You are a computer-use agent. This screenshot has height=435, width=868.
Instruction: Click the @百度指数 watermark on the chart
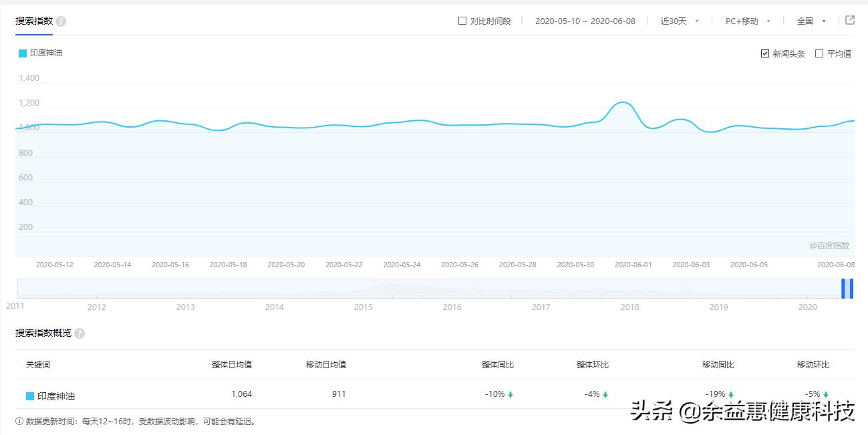pos(827,245)
